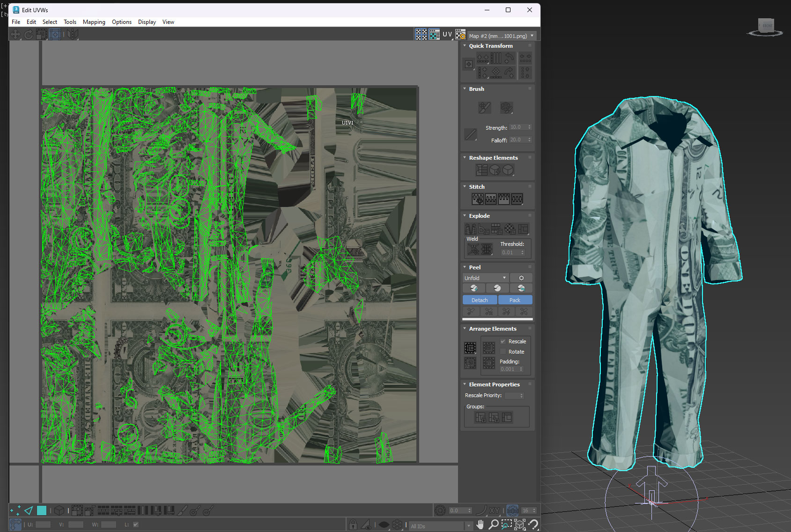
Task: Click the U coordinate input field
Action: (x=43, y=525)
